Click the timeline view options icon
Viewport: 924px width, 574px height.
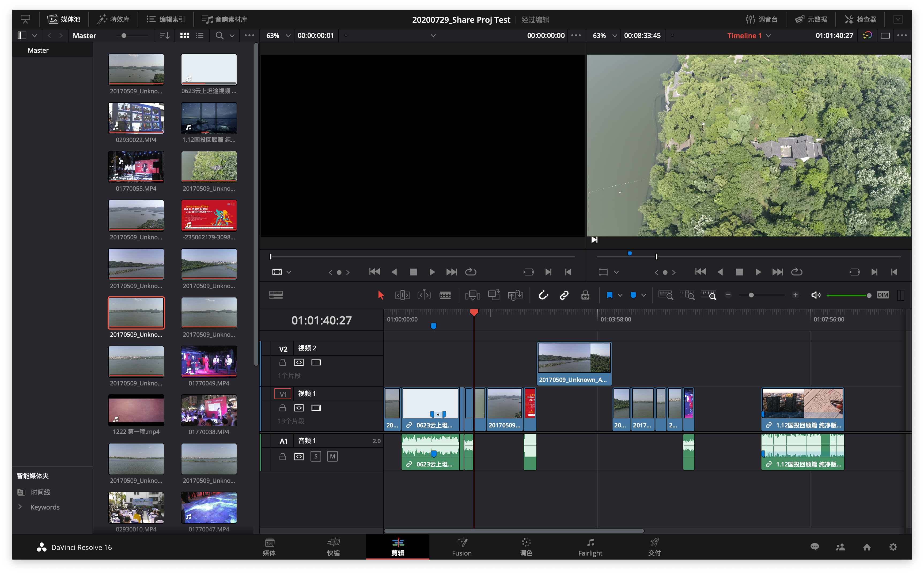(x=276, y=295)
